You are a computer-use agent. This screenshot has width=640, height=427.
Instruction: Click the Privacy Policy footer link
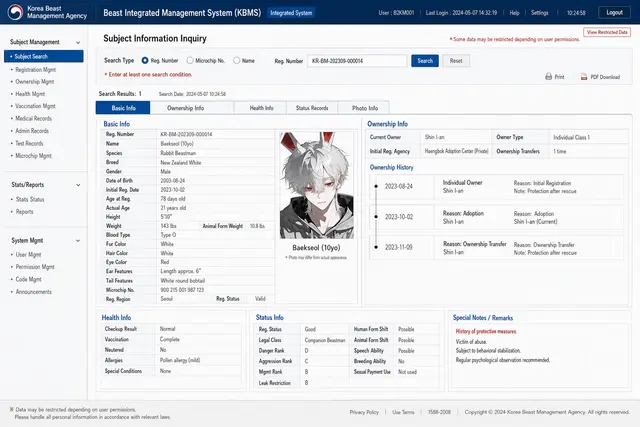point(364,412)
